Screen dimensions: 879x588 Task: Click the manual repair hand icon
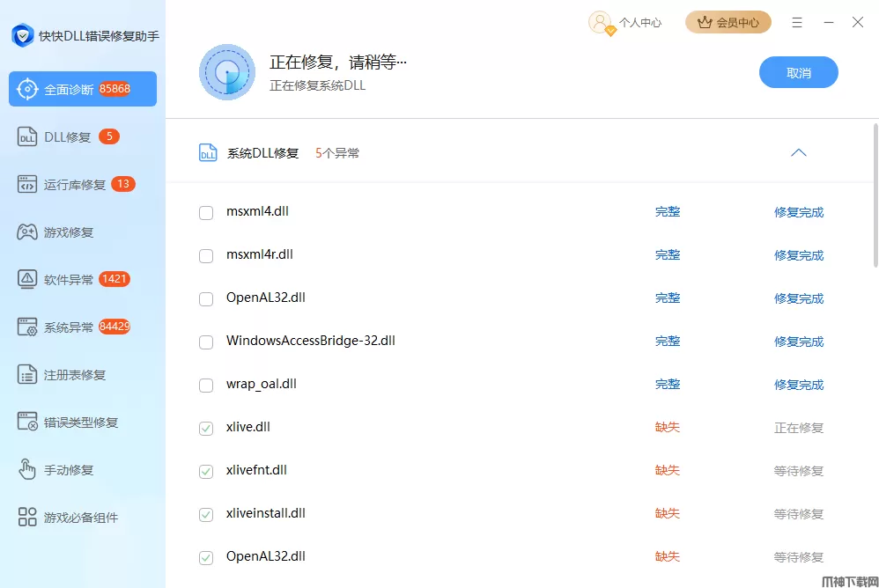(x=27, y=470)
